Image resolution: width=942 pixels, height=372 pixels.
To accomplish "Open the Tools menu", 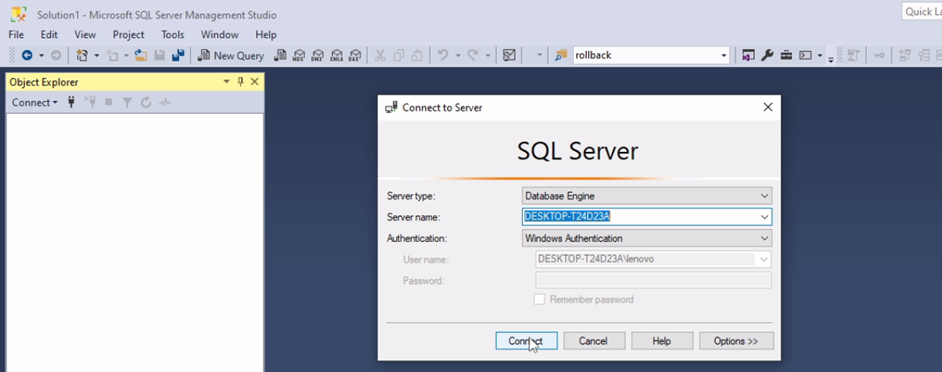I will 173,34.
